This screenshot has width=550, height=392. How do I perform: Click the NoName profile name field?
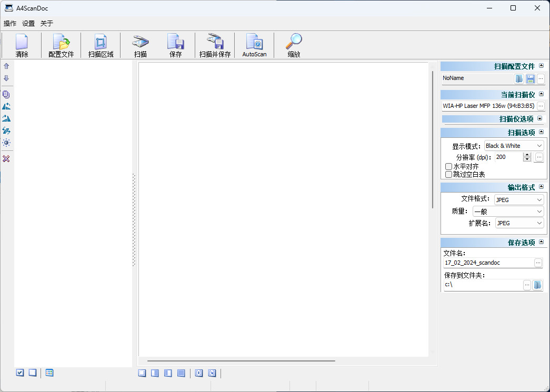pos(477,78)
